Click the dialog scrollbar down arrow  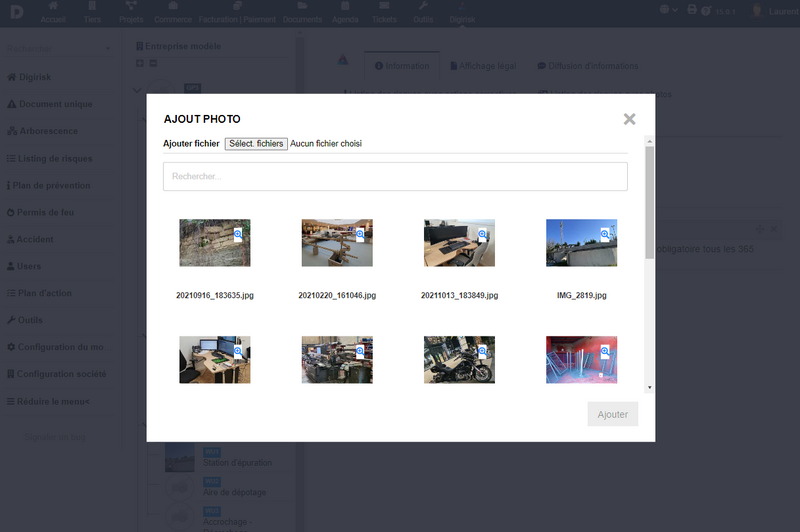(649, 388)
